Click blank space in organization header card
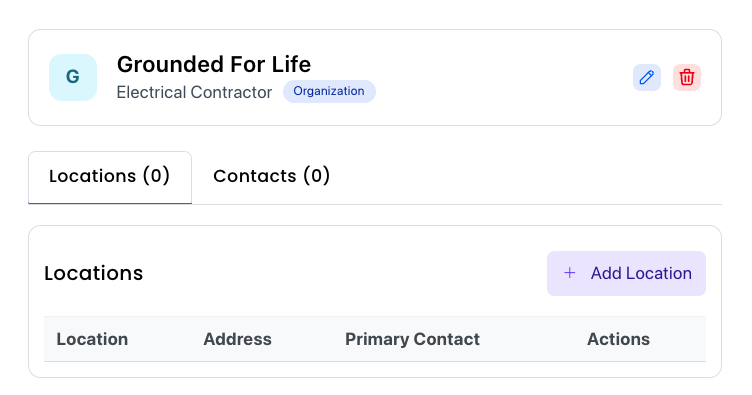This screenshot has width=752, height=395. [504, 77]
